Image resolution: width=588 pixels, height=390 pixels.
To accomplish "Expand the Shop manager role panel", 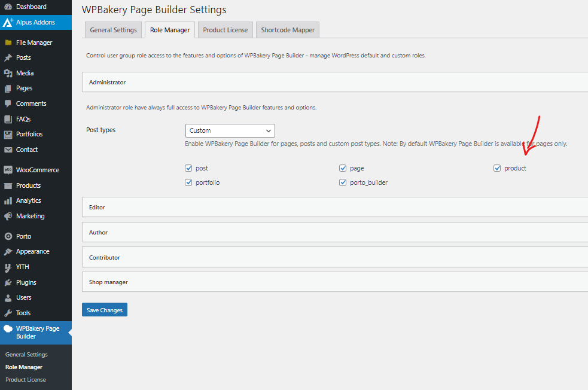I will (x=335, y=282).
